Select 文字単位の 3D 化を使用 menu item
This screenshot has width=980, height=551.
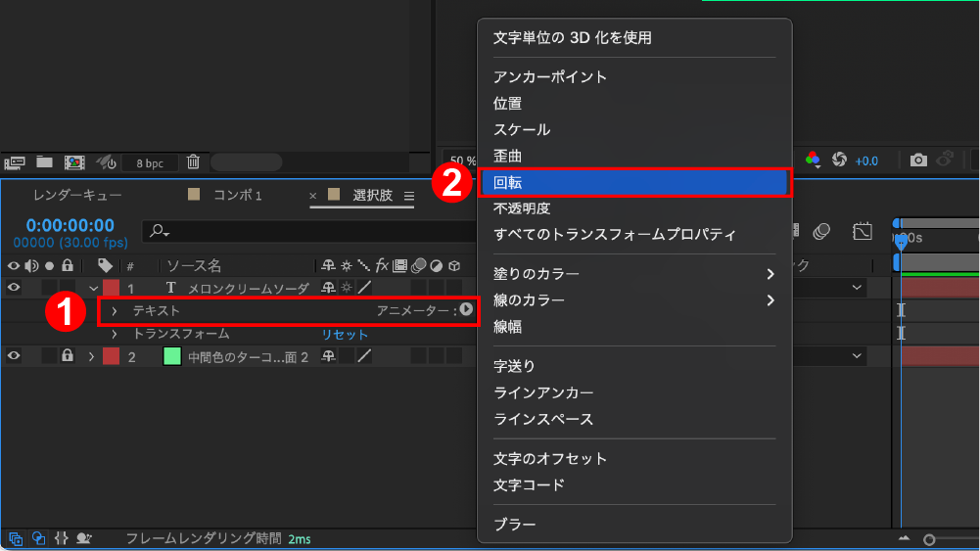(634, 38)
